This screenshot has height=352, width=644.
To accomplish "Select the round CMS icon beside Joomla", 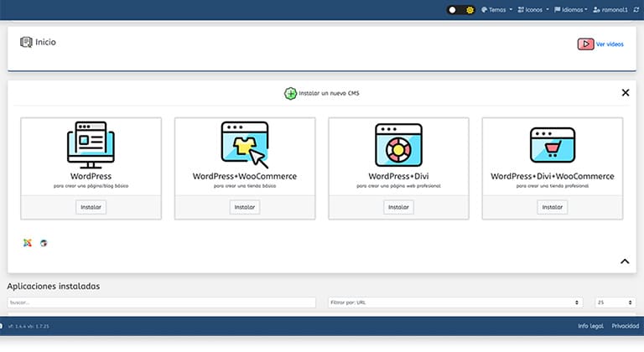I will [x=44, y=243].
